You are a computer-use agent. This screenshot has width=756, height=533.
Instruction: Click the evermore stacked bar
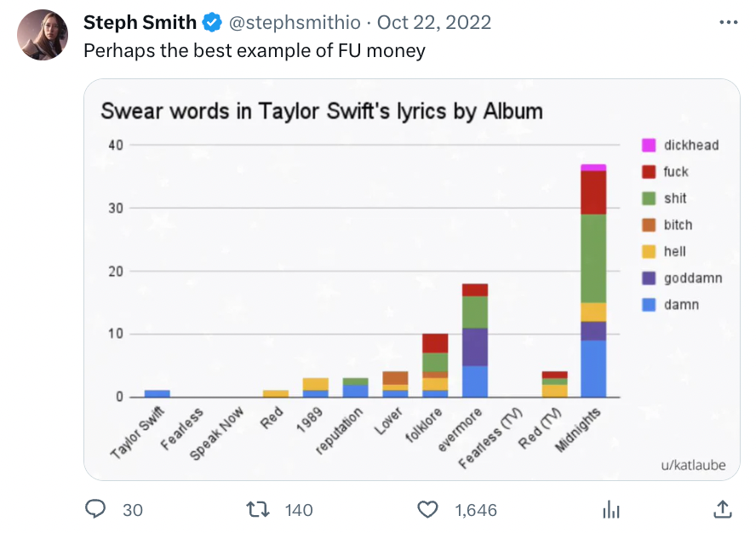point(475,341)
